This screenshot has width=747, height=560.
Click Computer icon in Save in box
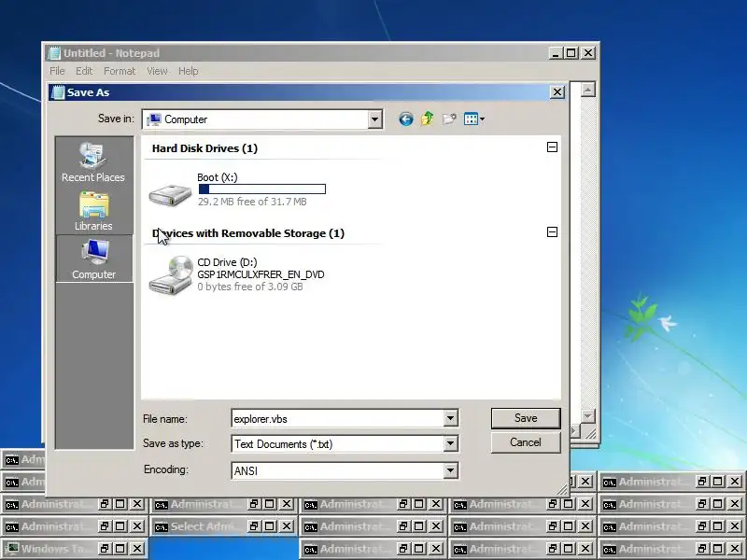click(153, 119)
